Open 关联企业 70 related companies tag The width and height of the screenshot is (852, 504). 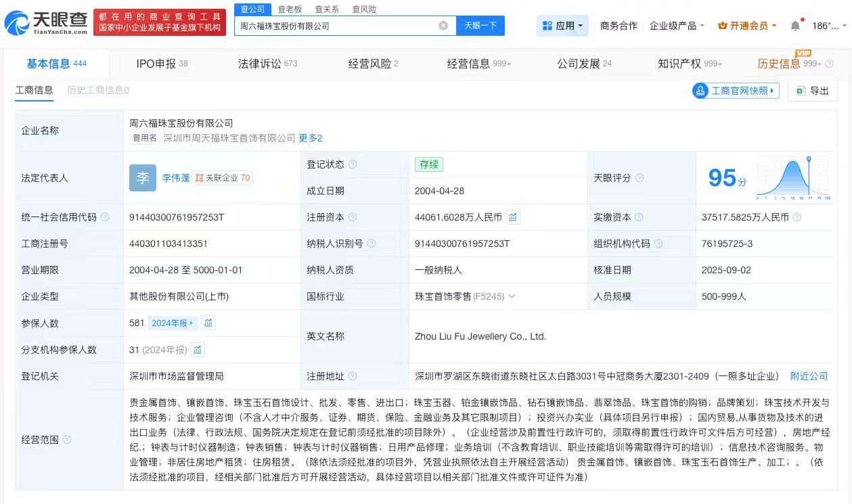(x=223, y=178)
